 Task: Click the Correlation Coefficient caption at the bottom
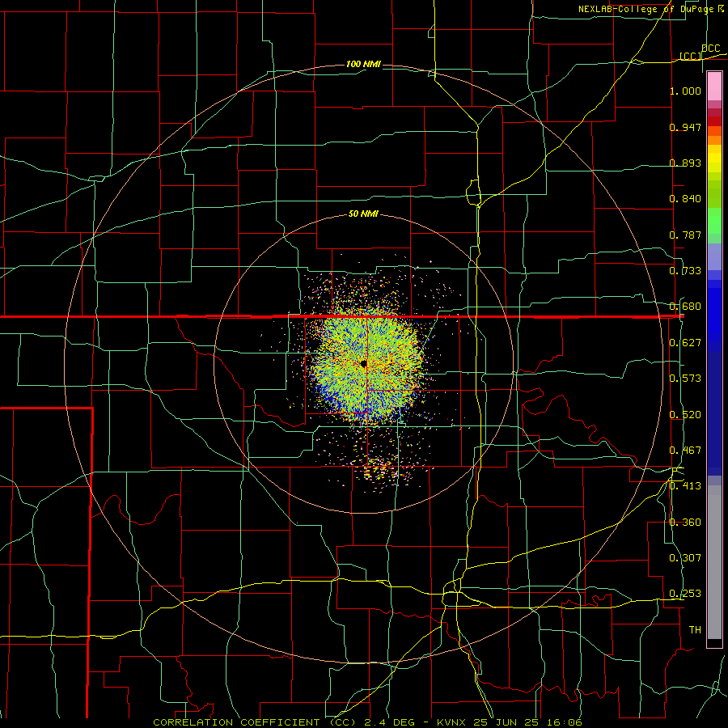367,722
